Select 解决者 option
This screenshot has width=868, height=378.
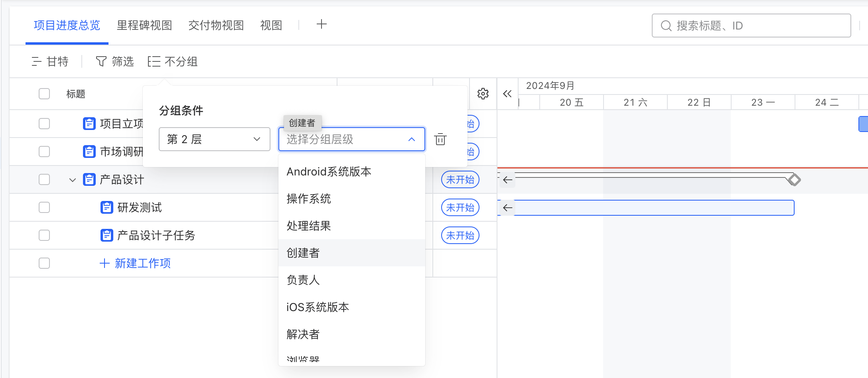coord(352,334)
